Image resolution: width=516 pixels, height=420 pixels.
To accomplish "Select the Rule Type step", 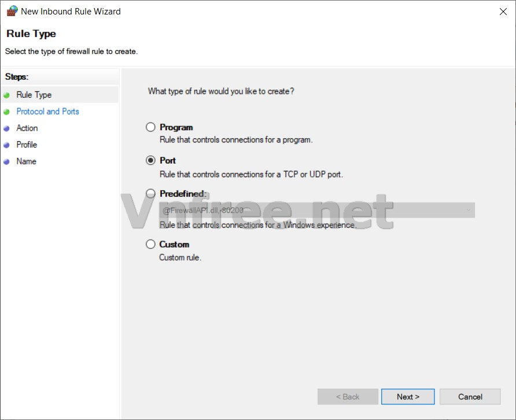I will tap(34, 95).
